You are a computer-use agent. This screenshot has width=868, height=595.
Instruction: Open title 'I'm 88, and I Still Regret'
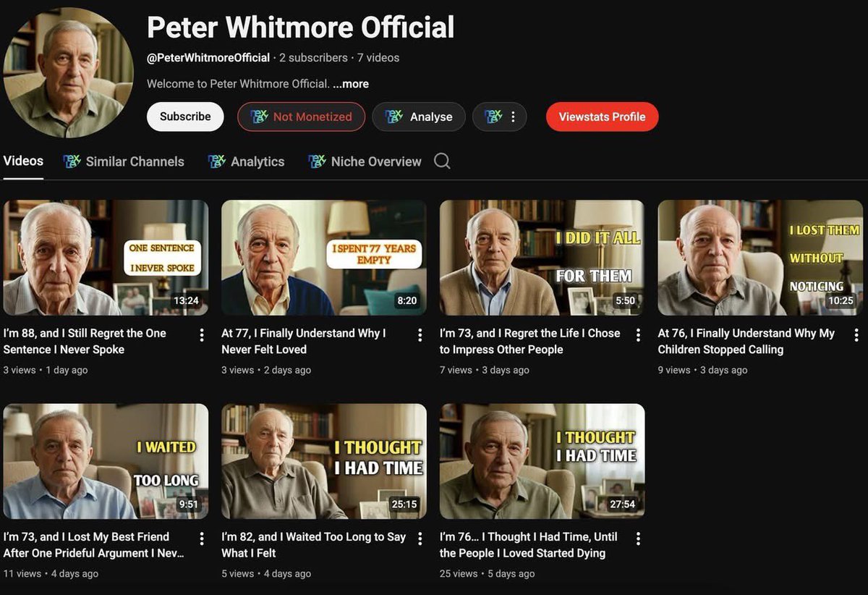[x=85, y=341]
